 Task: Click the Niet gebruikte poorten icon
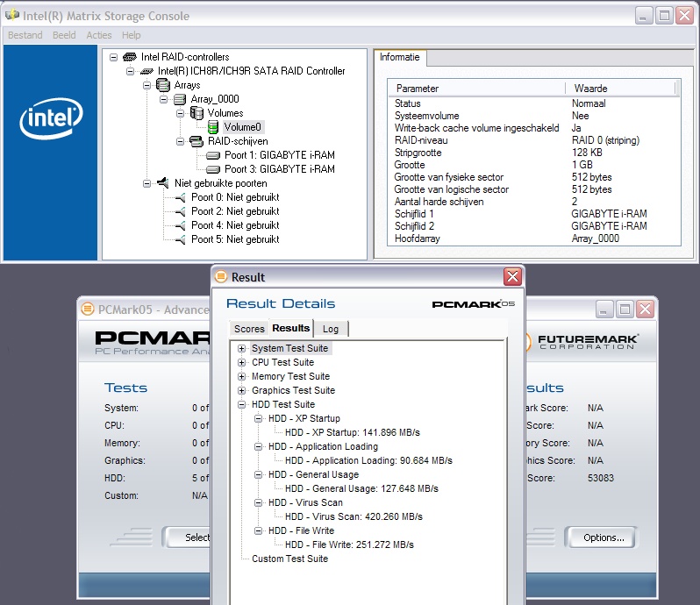tap(162, 183)
